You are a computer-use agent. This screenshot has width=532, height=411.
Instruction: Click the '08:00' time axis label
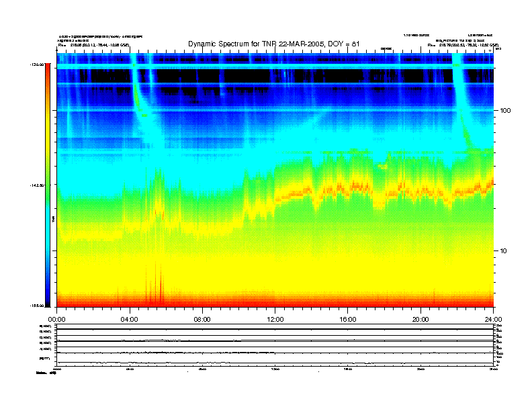tap(202, 320)
